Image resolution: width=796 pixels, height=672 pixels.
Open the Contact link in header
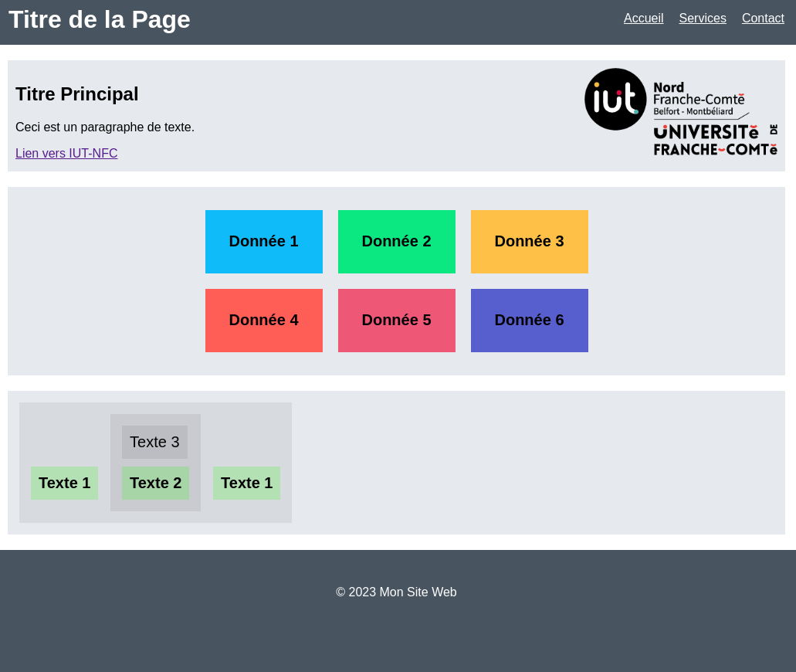pyautogui.click(x=762, y=19)
